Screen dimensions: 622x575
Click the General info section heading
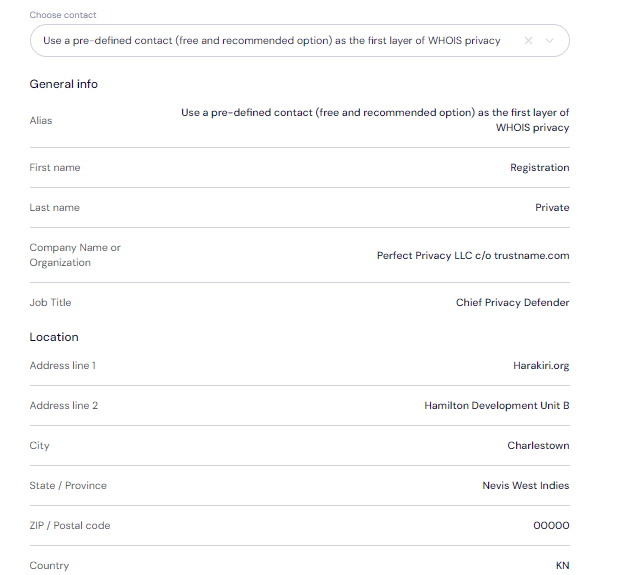click(x=64, y=84)
